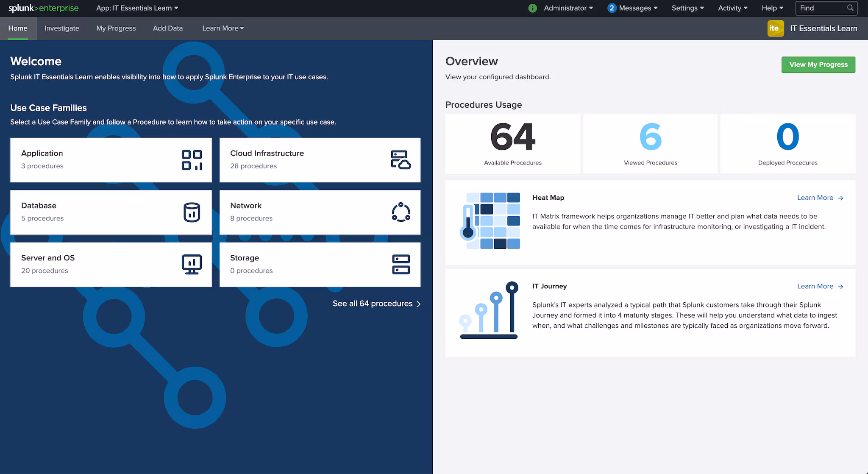Click the splunk enterprise logo
The width and height of the screenshot is (868, 474).
pos(44,8)
